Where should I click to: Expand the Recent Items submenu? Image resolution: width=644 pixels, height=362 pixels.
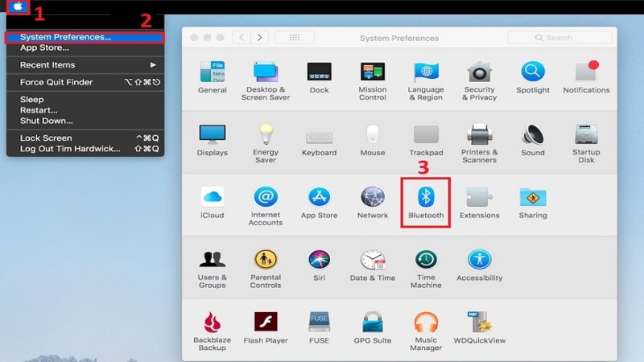[85, 65]
